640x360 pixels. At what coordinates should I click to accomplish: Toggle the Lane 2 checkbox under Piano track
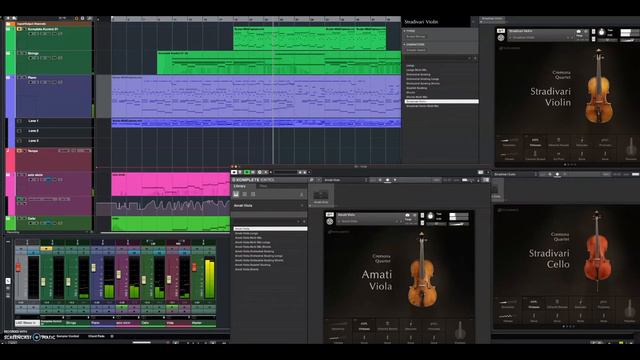pyautogui.click(x=19, y=131)
